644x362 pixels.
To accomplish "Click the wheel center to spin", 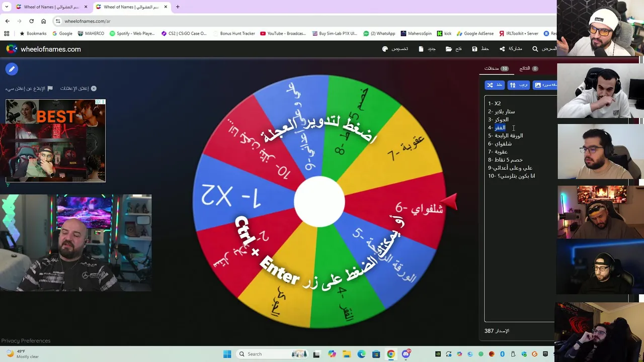I will tap(319, 202).
